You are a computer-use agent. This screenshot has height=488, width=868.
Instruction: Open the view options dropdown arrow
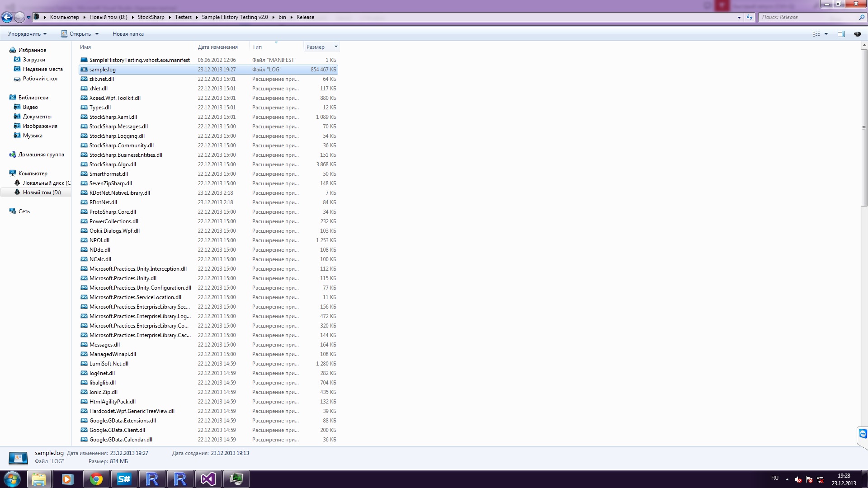(x=826, y=34)
